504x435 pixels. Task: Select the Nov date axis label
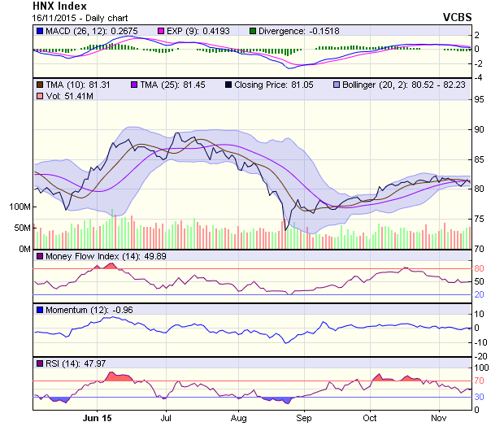tap(439, 418)
